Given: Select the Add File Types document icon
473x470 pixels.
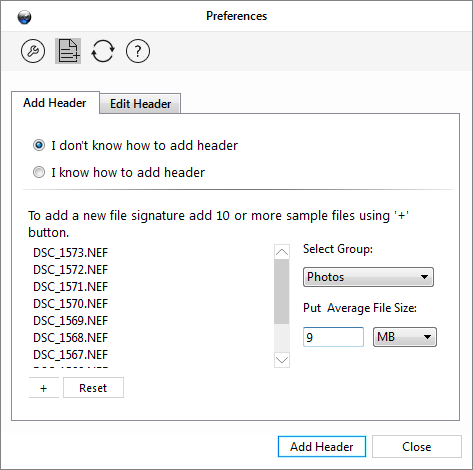Looking at the screenshot, I should (68, 51).
